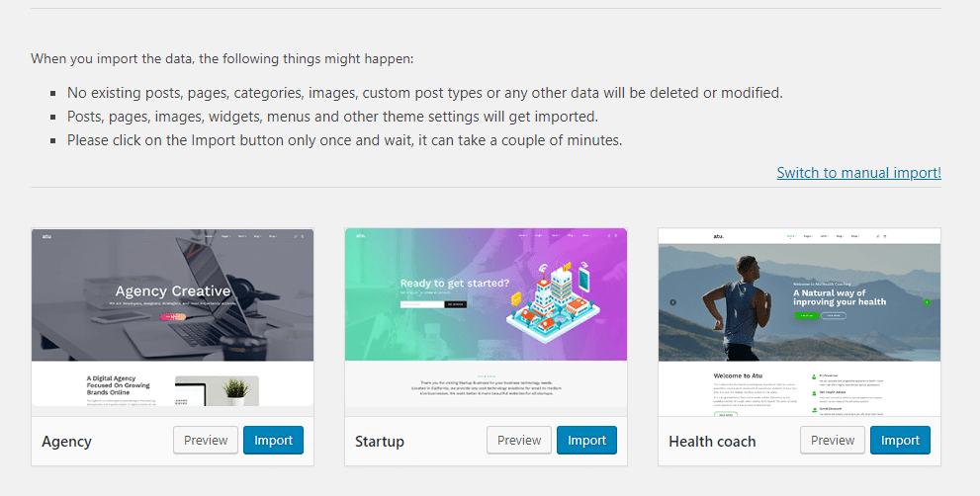Image resolution: width=980 pixels, height=496 pixels.
Task: Click the green next-slide arrow in Health coach preview
Action: tap(927, 302)
